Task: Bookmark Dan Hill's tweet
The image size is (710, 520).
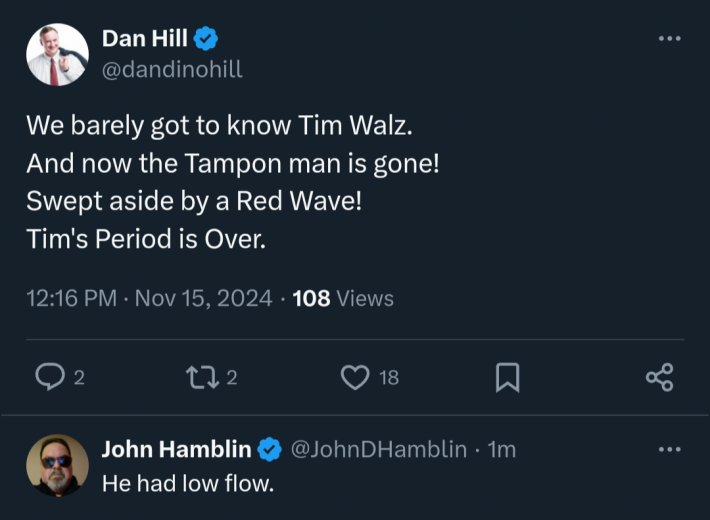Action: pos(508,377)
